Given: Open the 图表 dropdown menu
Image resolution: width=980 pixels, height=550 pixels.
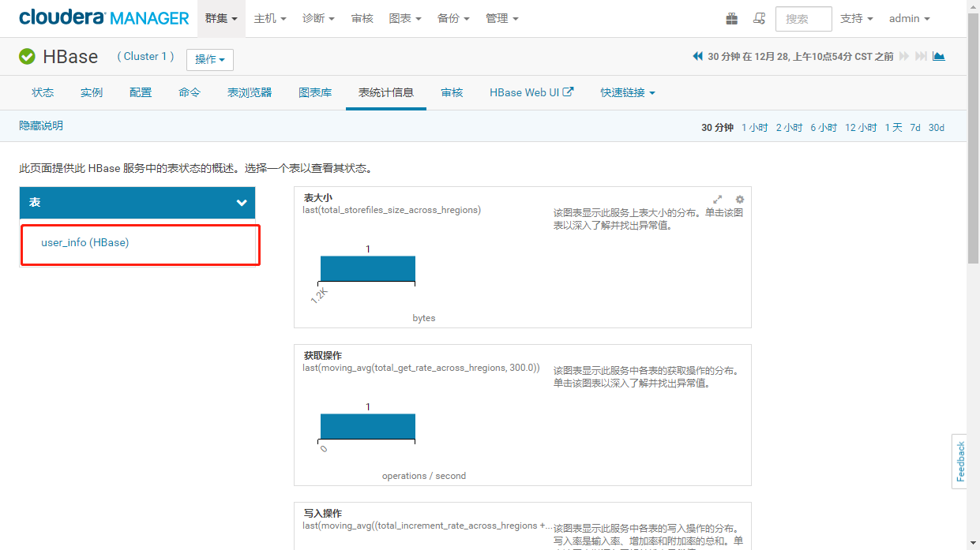Looking at the screenshot, I should click(405, 18).
